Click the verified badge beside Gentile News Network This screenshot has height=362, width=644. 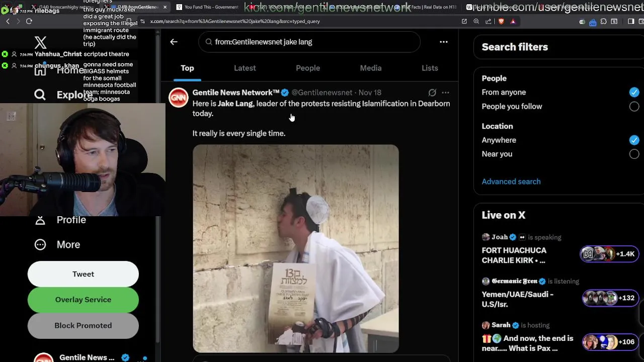tap(285, 93)
